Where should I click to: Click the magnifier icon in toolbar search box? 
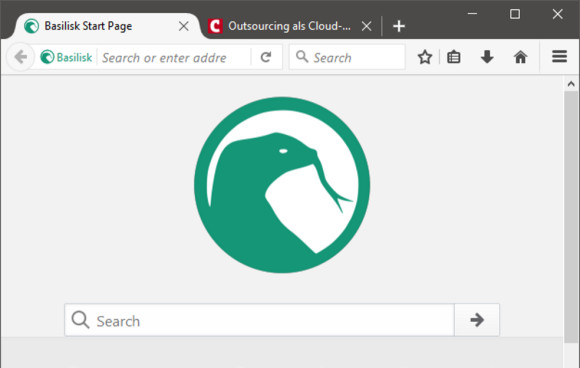[302, 57]
